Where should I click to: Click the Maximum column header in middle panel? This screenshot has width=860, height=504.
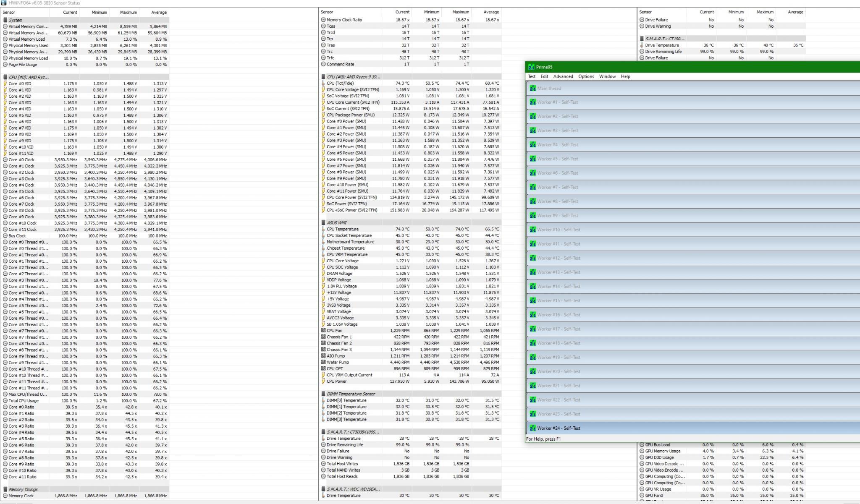pos(461,12)
